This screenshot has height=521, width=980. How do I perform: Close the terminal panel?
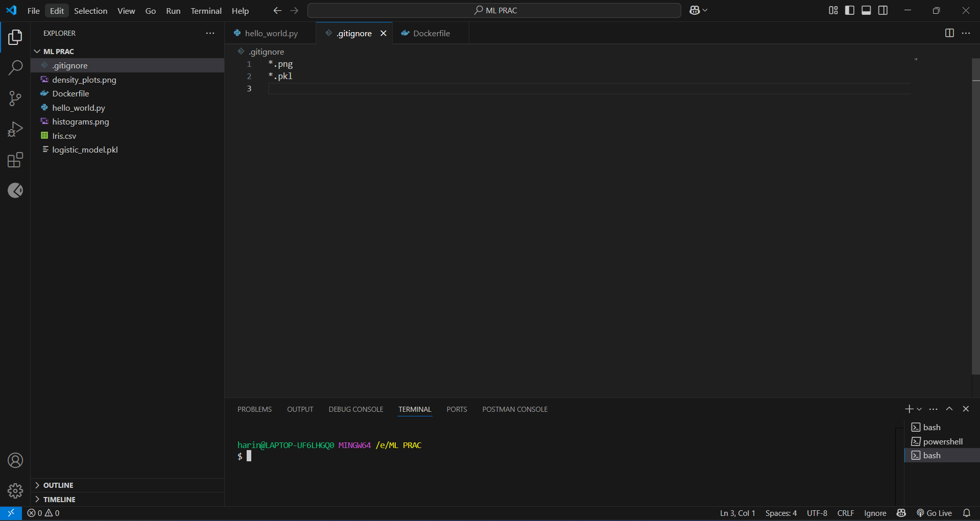966,409
